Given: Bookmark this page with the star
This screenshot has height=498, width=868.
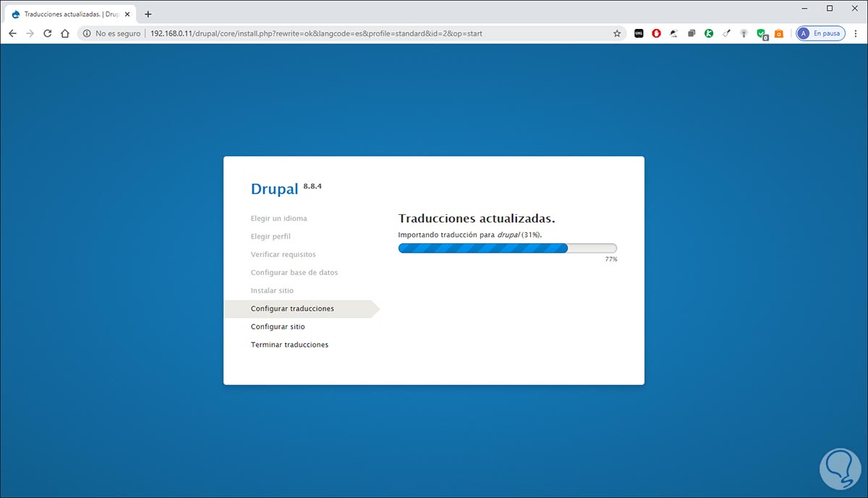Looking at the screenshot, I should click(x=617, y=33).
